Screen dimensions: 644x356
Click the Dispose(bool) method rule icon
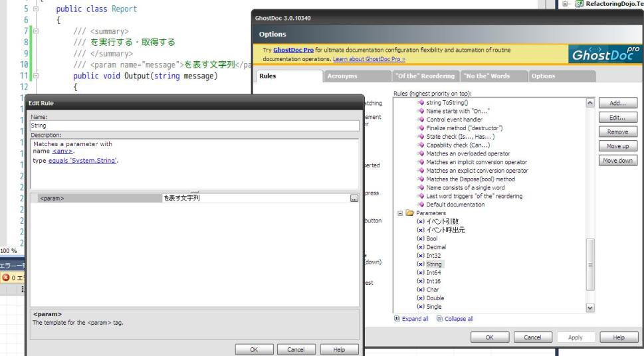[421, 179]
